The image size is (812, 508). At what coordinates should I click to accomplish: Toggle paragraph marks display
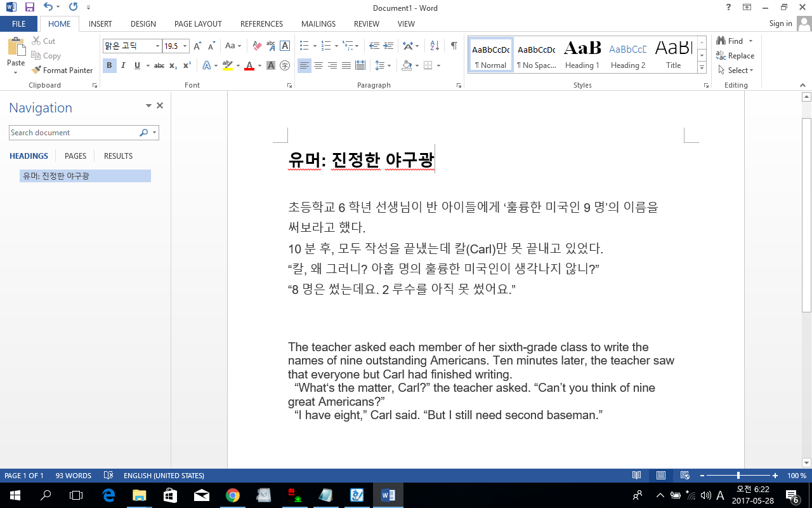pos(454,46)
